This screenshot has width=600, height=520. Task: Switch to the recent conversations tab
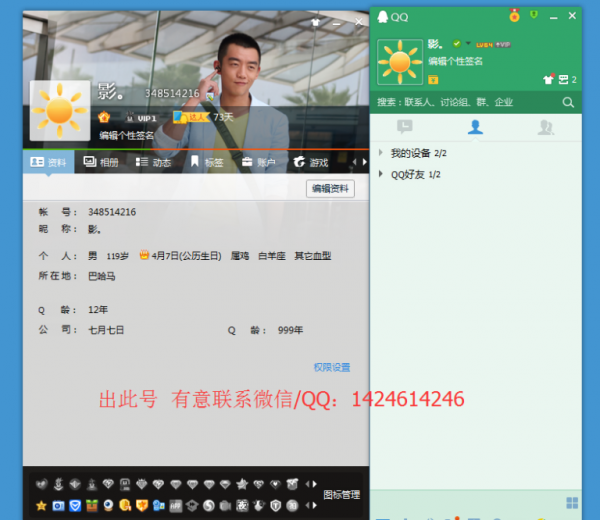coord(404,127)
